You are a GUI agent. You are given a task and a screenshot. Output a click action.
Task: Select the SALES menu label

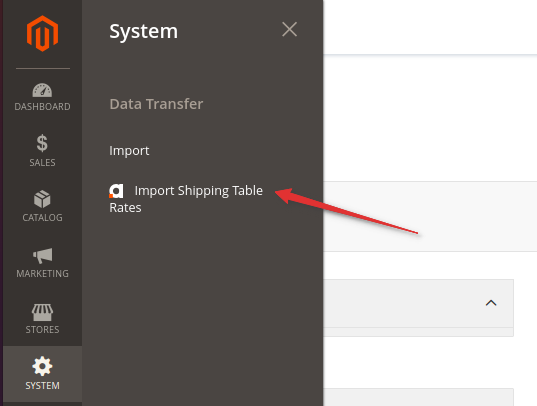coord(42,162)
